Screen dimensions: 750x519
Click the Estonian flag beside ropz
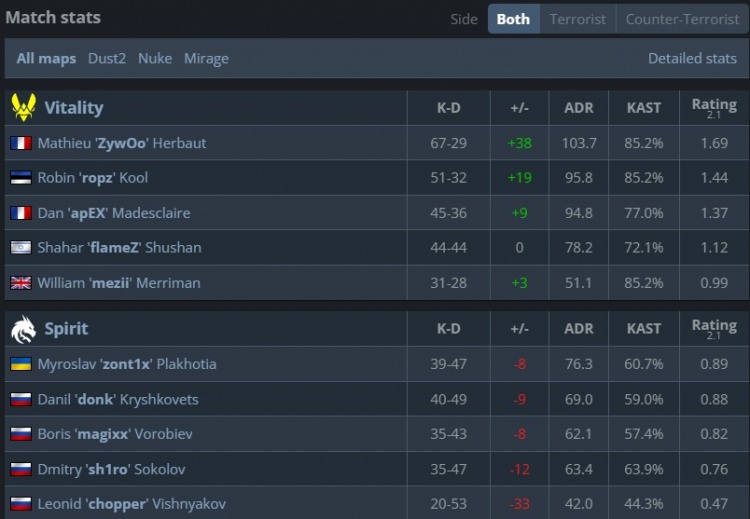pyautogui.click(x=20, y=178)
